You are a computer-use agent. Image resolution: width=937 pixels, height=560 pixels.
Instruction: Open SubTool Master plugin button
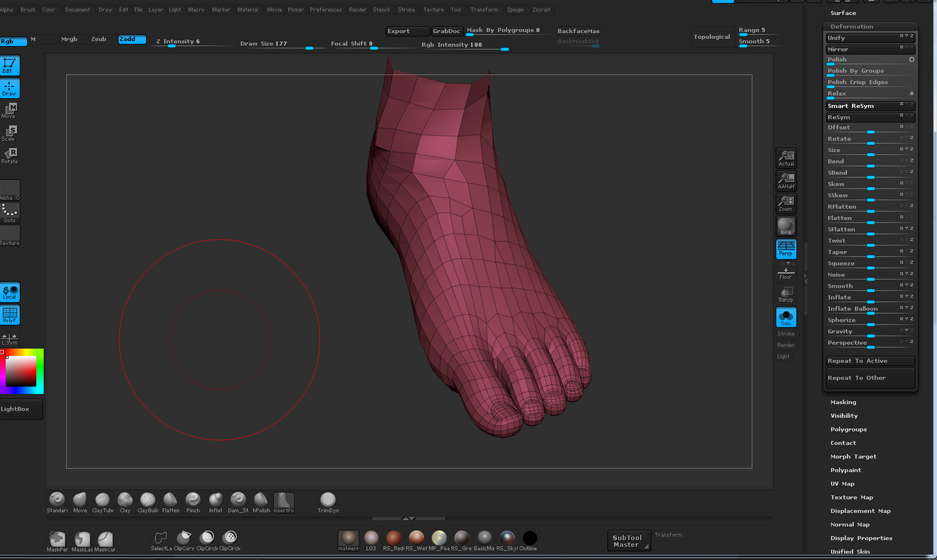point(629,541)
